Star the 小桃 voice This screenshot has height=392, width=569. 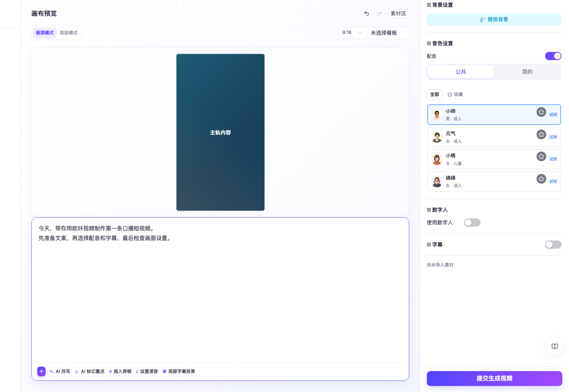point(541,156)
